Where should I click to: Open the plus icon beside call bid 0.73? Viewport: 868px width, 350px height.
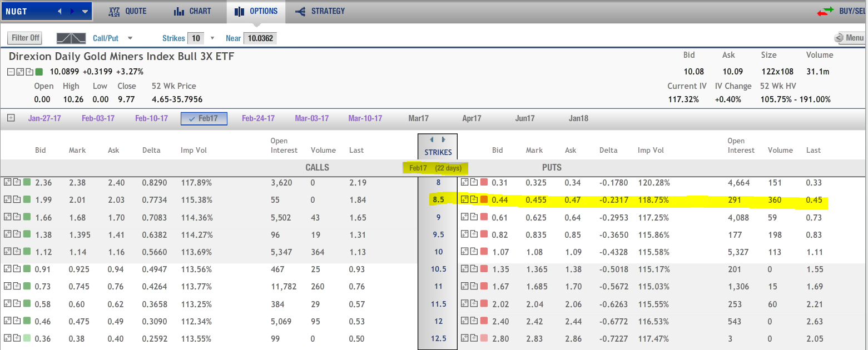point(17,287)
